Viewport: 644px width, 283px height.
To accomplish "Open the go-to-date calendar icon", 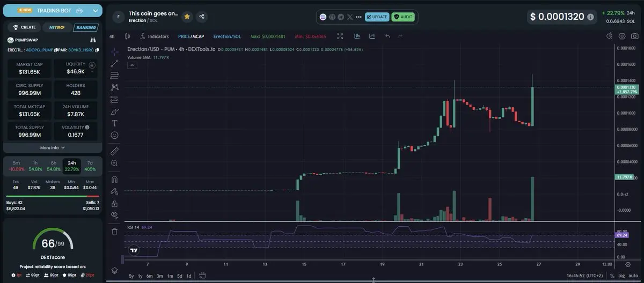I will pyautogui.click(x=202, y=276).
